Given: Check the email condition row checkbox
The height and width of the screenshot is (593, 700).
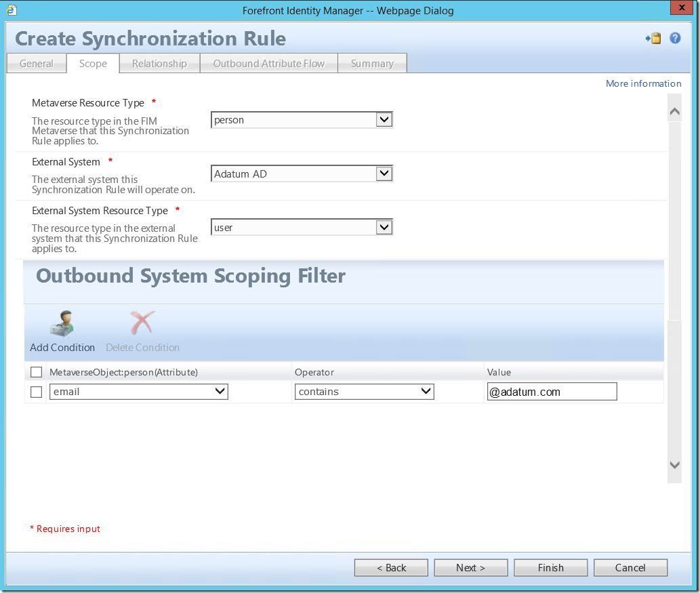Looking at the screenshot, I should point(36,392).
